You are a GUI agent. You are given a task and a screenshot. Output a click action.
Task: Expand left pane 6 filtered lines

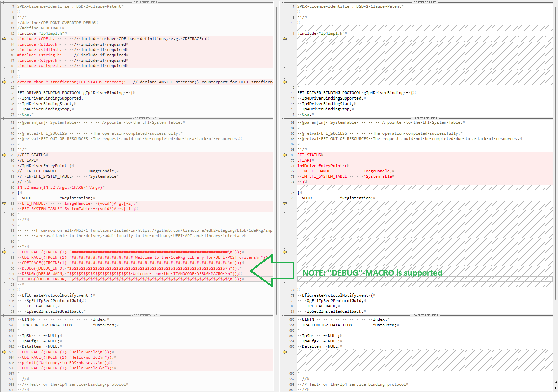tap(2, 2)
